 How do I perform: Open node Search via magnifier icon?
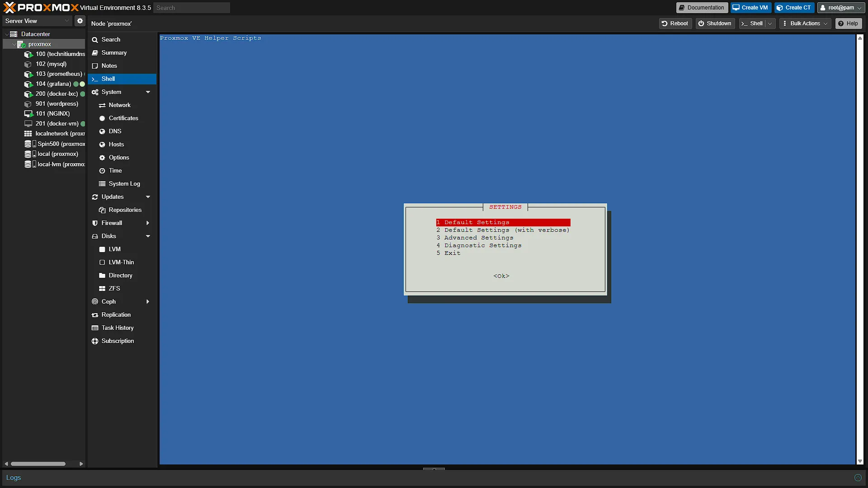tap(95, 40)
